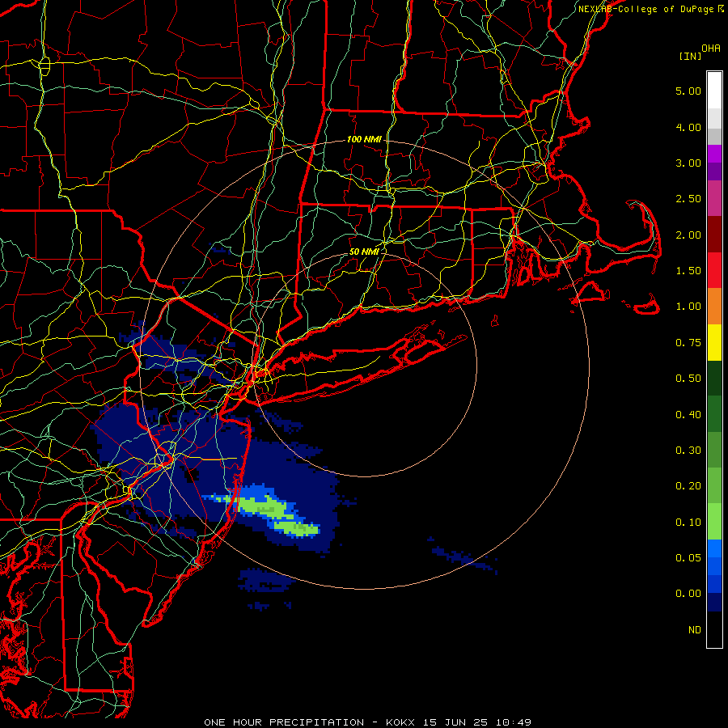Viewport: 728px width, 728px height.
Task: Click the 0.10 legend value
Action: click(688, 523)
